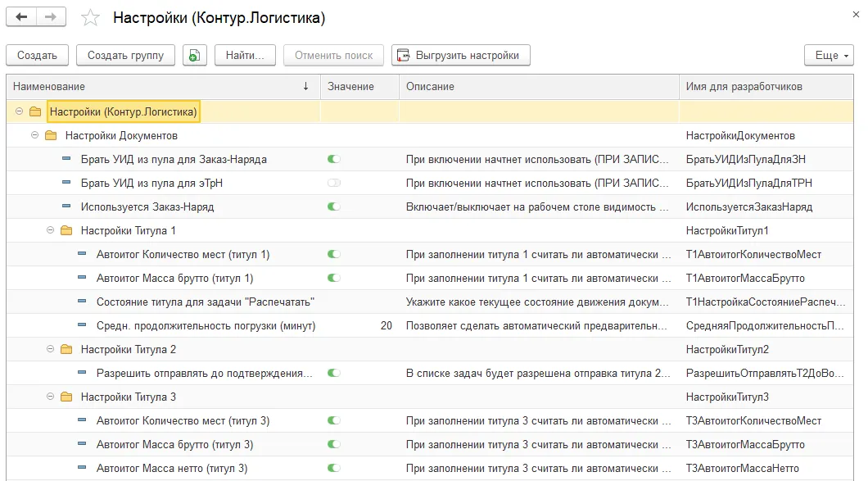868x481 pixels.
Task: Collapse the Настройки Титула 2 group
Action: click(51, 349)
